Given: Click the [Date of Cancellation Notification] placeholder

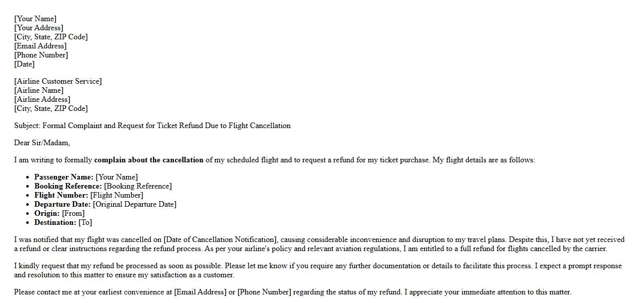Looking at the screenshot, I should 220,239.
